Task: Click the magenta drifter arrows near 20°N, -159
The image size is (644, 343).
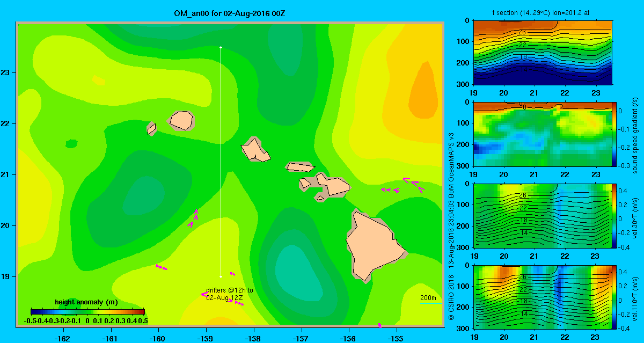Action: (x=194, y=218)
